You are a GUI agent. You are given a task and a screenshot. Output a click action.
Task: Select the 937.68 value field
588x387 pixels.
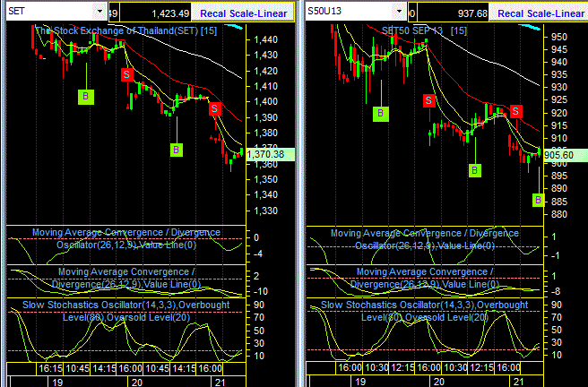pyautogui.click(x=453, y=13)
